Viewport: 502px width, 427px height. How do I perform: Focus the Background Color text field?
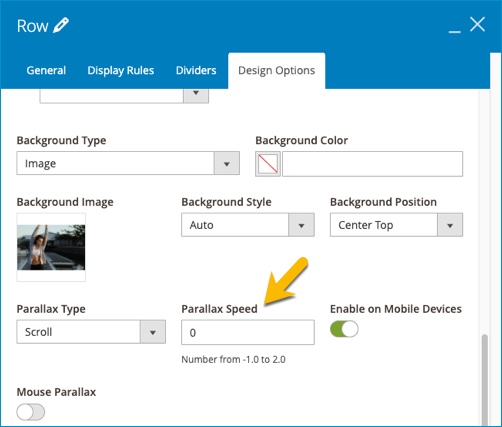coord(372,164)
